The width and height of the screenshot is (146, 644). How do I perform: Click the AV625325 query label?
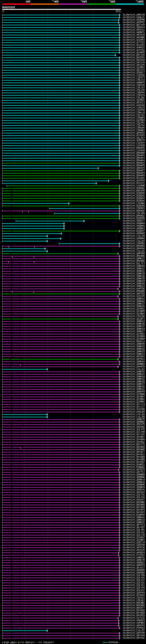(8, 8)
